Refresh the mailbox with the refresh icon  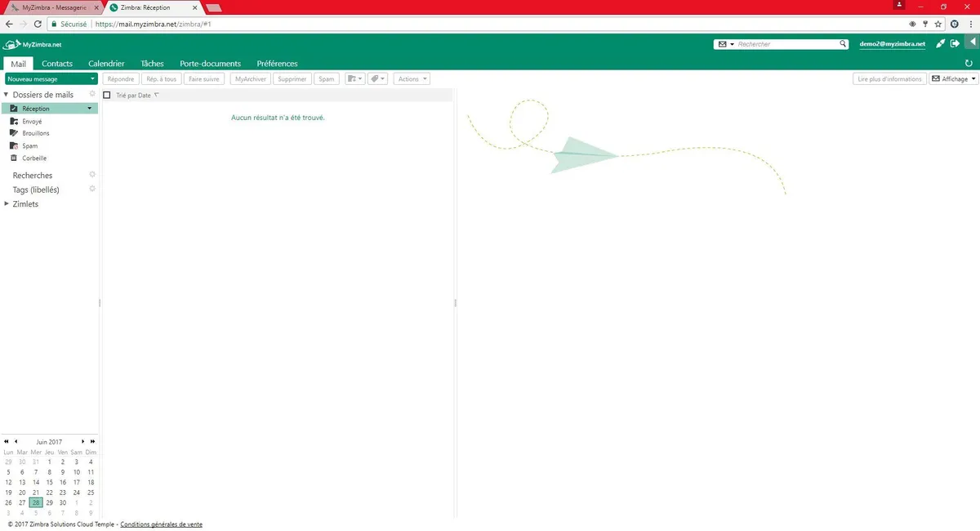point(969,63)
